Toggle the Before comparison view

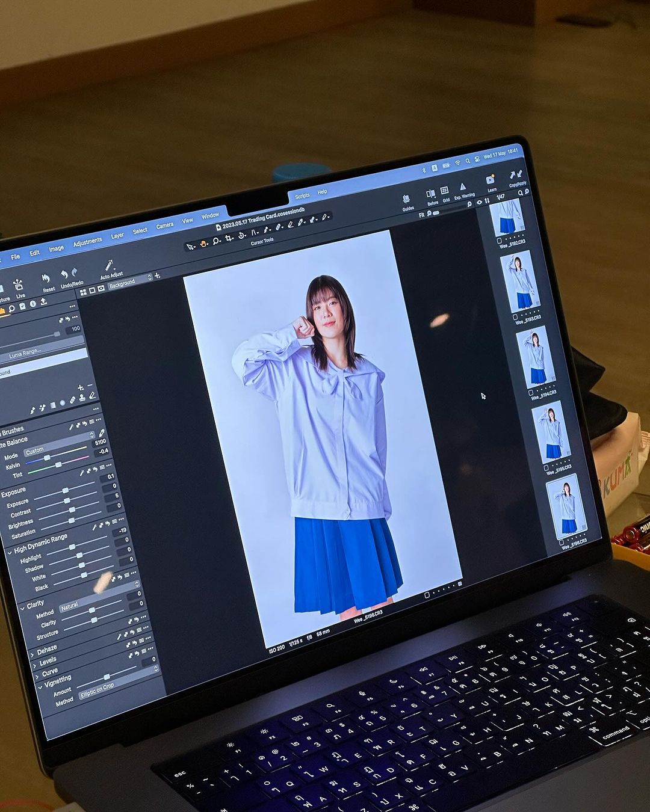pos(431,194)
